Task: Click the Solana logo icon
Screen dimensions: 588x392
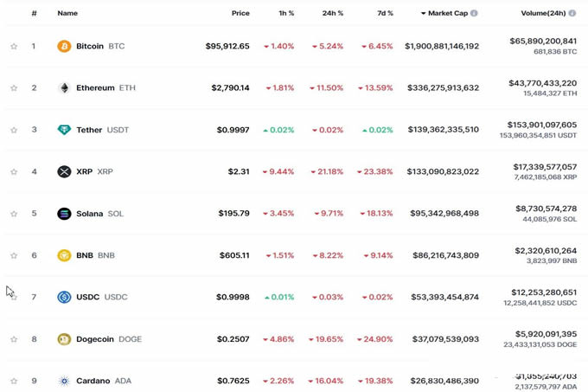Action: [64, 214]
